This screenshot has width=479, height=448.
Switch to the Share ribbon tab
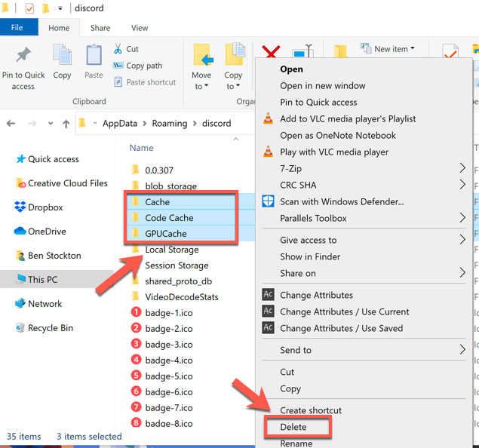100,28
